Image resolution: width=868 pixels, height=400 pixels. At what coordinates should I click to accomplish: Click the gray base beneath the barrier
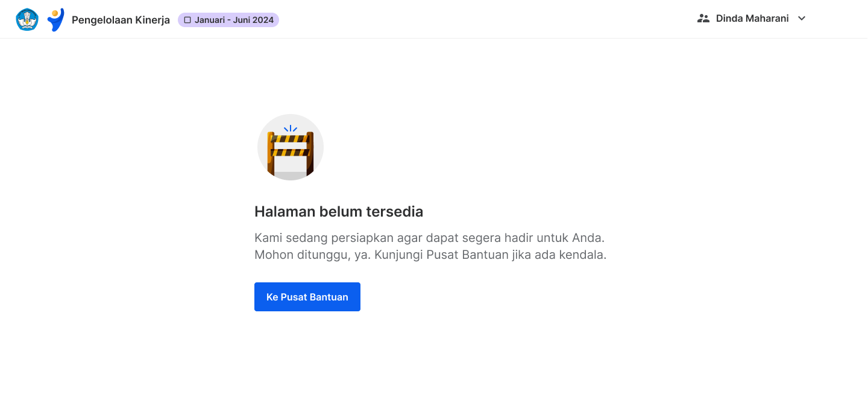click(x=291, y=175)
